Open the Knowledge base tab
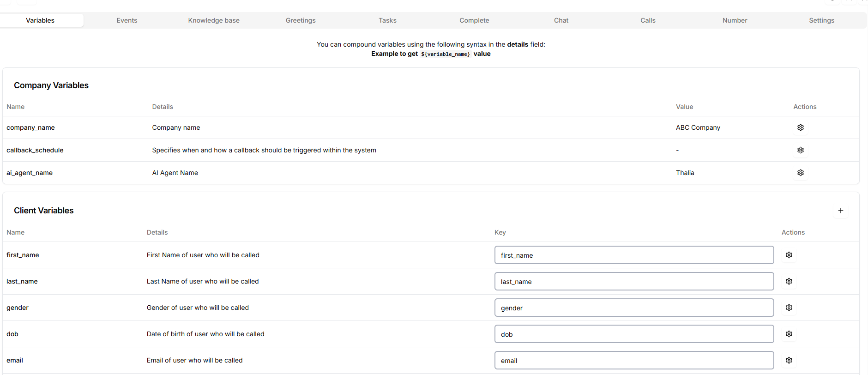 (x=214, y=20)
